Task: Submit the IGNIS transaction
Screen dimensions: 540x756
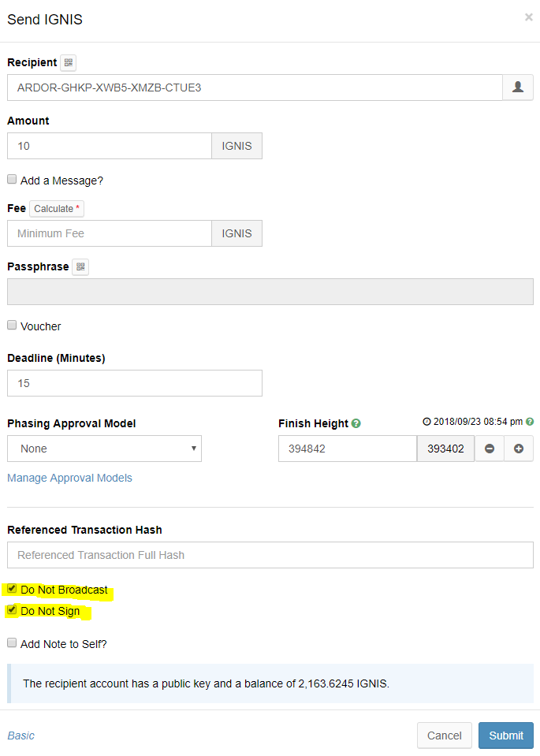Action: [505, 735]
